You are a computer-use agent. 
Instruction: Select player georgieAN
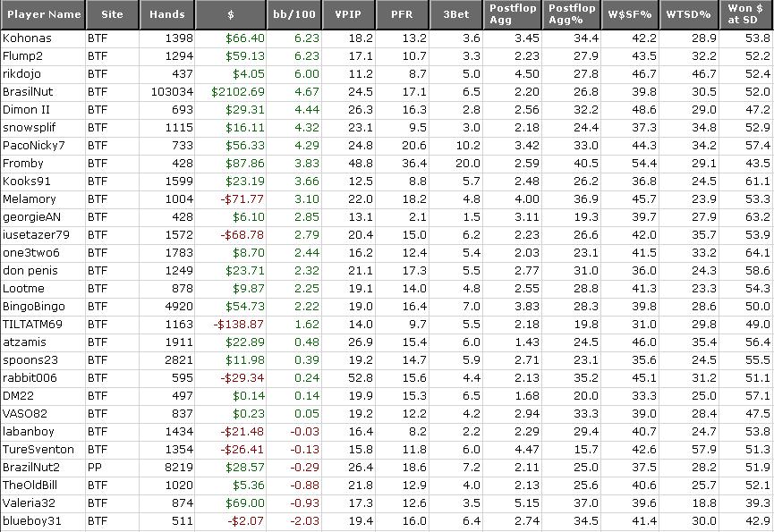[31, 217]
